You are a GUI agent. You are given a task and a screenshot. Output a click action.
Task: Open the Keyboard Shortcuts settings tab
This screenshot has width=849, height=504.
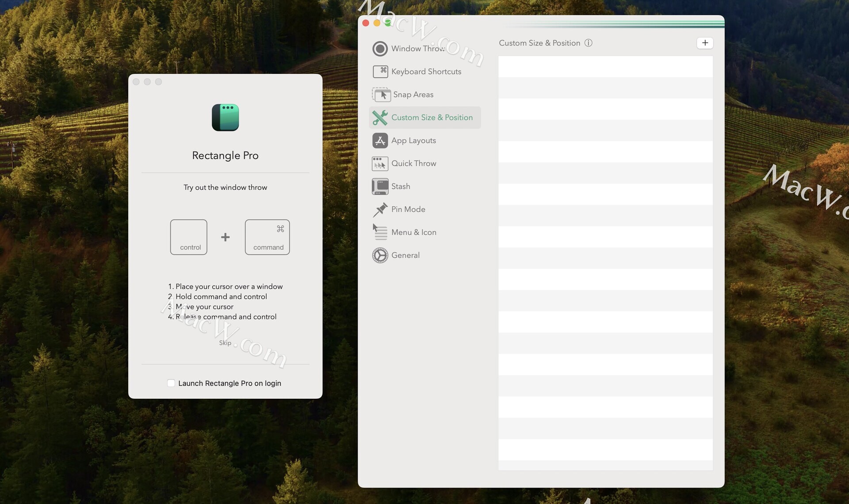[x=426, y=72]
